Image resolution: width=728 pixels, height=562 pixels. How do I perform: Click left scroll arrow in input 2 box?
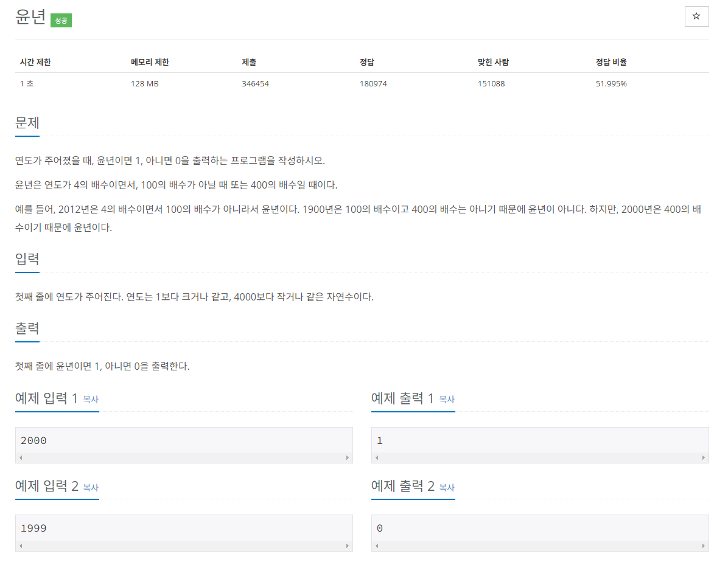pos(21,546)
